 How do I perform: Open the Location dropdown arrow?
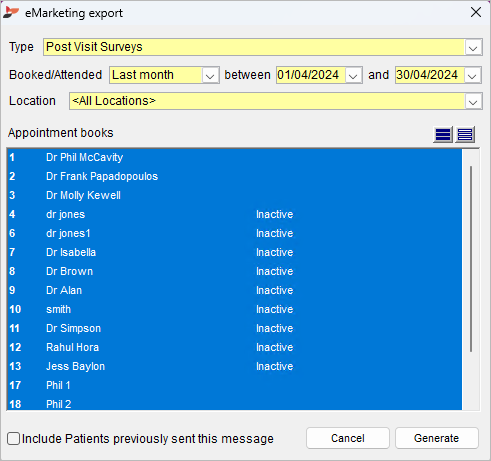(473, 101)
